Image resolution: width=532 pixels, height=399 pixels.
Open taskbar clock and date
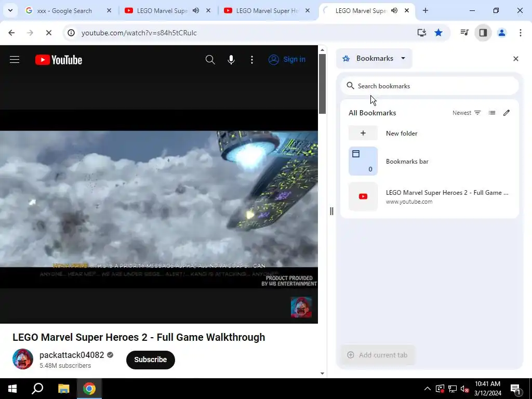[487, 389]
